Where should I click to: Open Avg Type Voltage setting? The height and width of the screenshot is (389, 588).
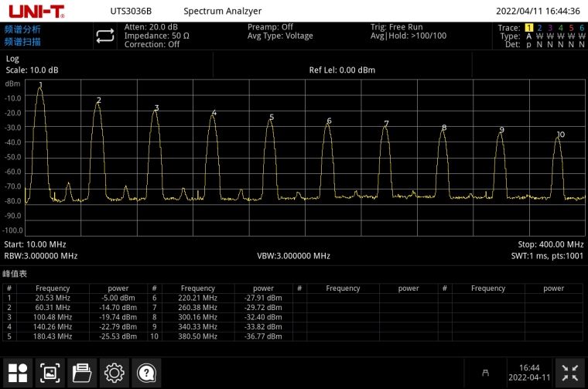pyautogui.click(x=280, y=36)
